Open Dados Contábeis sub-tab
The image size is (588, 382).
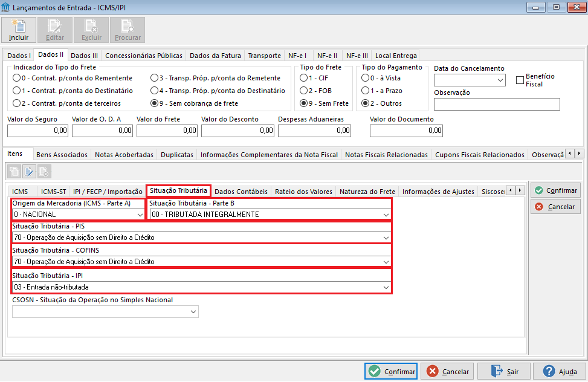coord(241,192)
